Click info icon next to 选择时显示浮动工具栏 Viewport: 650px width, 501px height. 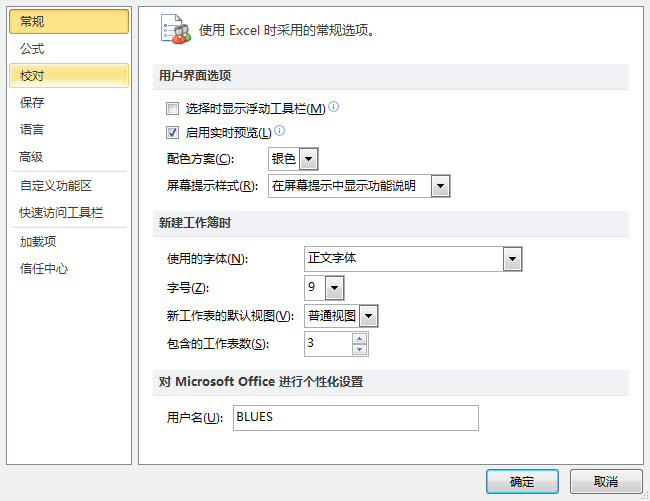(x=334, y=107)
